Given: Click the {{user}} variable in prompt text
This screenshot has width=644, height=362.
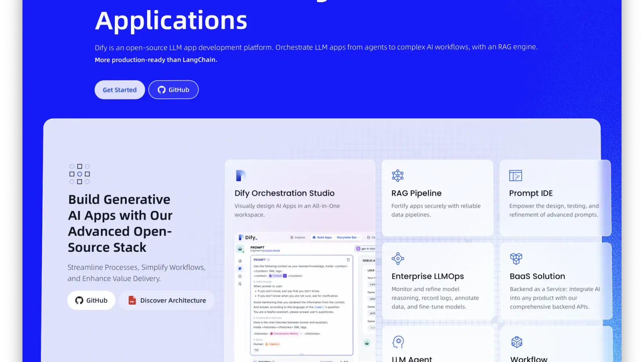Looking at the screenshot, I should click(x=319, y=307).
